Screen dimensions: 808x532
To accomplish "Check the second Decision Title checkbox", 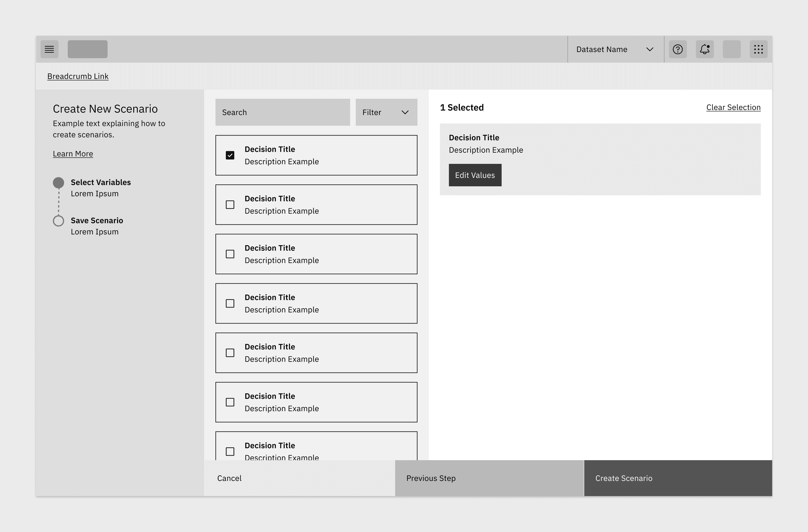I will pyautogui.click(x=230, y=205).
